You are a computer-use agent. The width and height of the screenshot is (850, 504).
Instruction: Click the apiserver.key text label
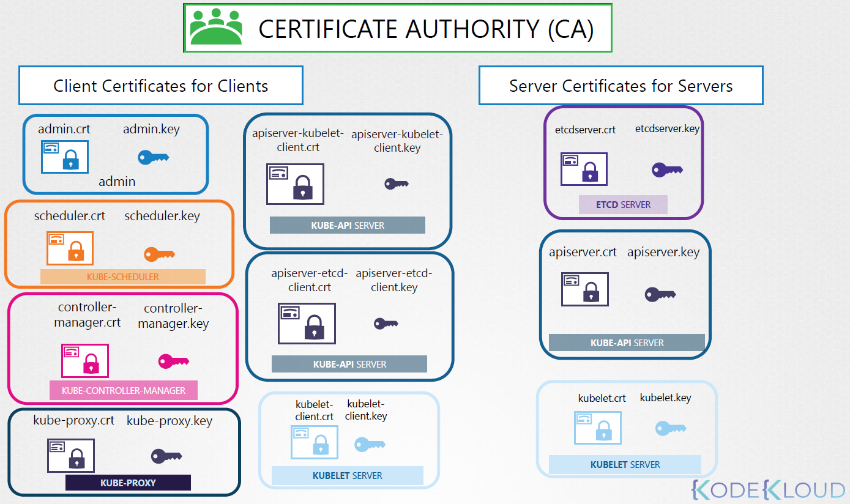[x=663, y=253]
